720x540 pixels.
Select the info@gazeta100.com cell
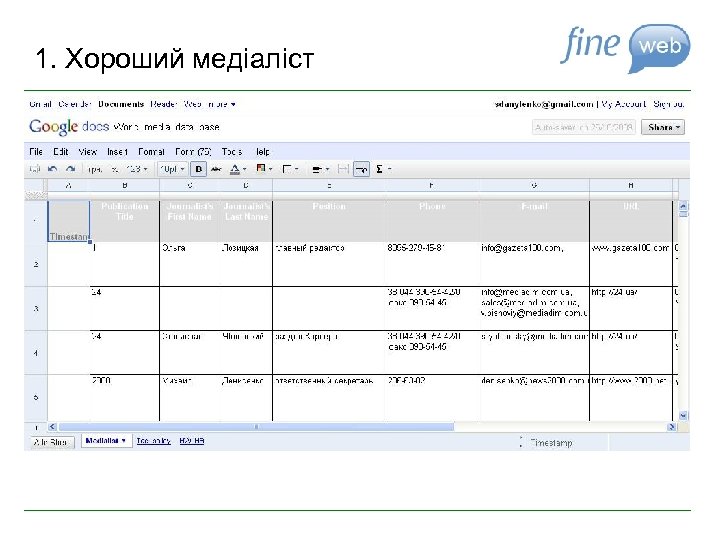coord(534,264)
